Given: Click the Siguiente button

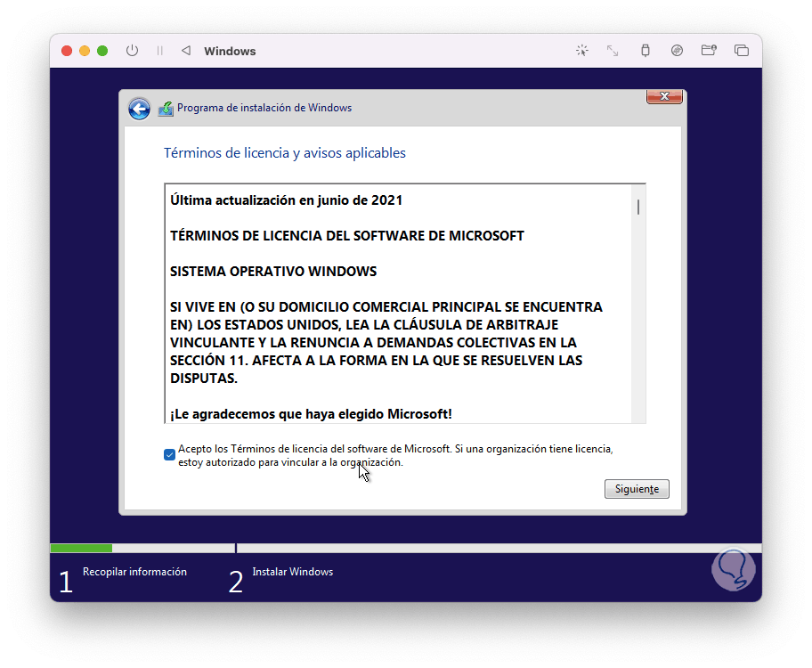Looking at the screenshot, I should 637,489.
